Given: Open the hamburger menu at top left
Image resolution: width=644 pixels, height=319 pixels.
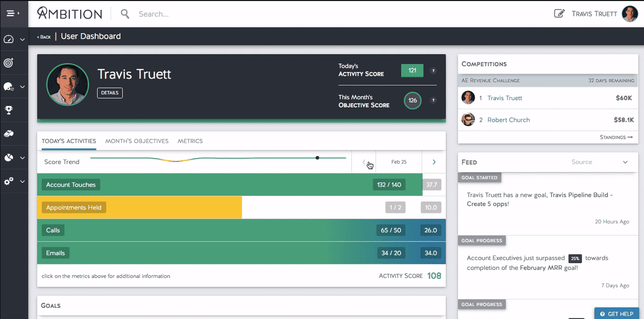Looking at the screenshot, I should coord(11,12).
